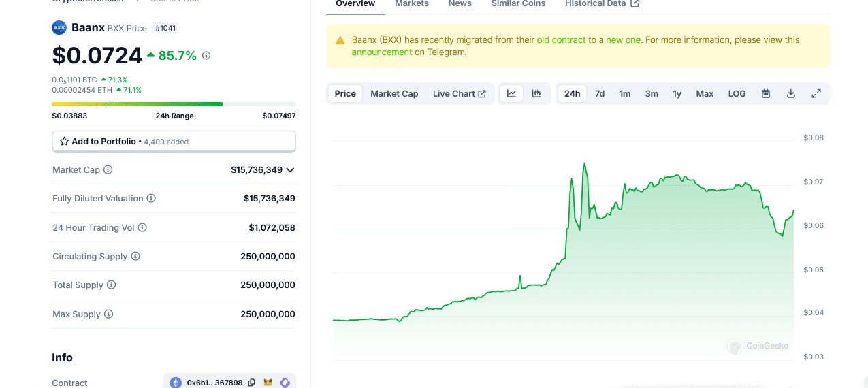Switch to candlestick chart view icon
Screen dimensions: 868x388
[536, 93]
